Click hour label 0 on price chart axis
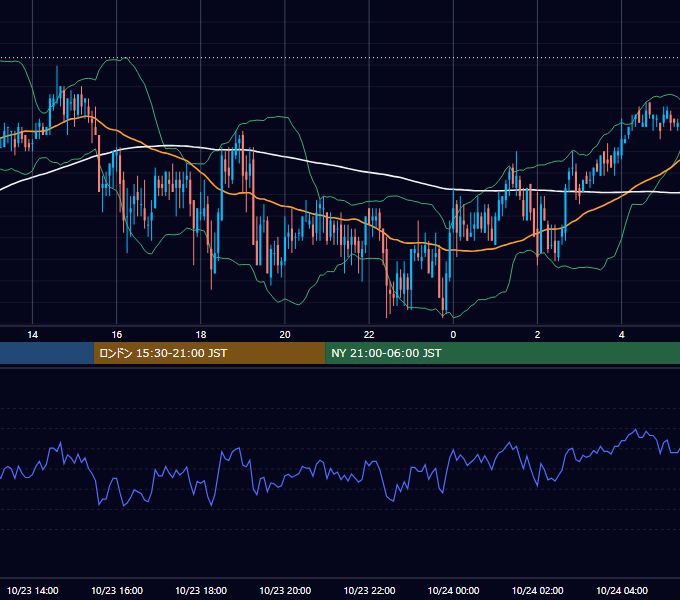The image size is (680, 600). point(453,335)
